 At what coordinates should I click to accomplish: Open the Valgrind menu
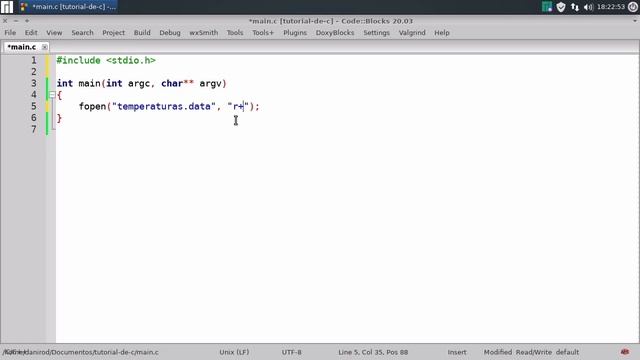click(412, 33)
